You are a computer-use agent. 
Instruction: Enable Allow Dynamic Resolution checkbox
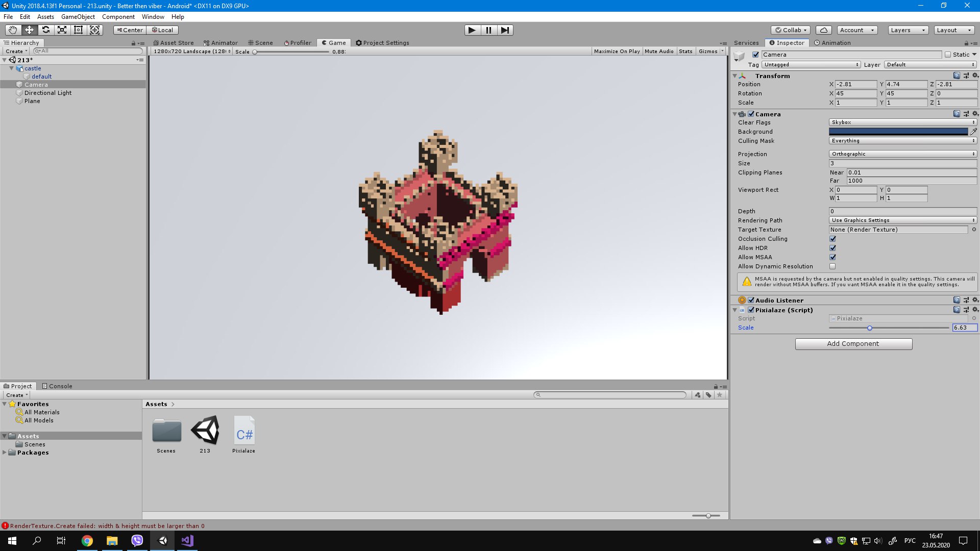832,266
